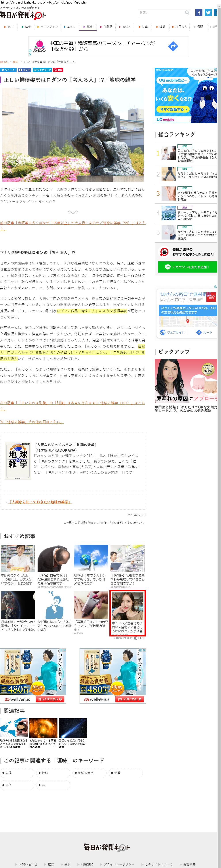Open article 月は地球の一部だった

tap(18, 611)
